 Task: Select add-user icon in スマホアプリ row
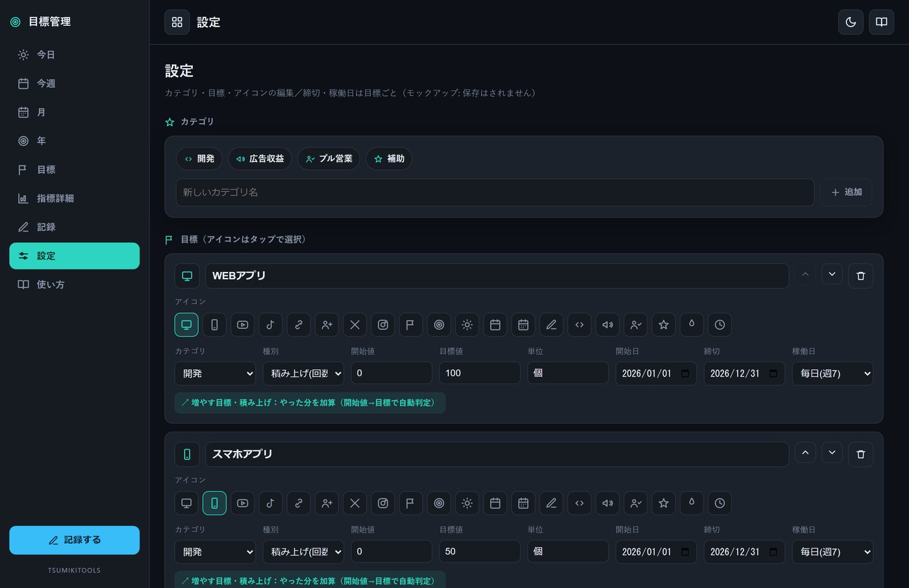click(x=327, y=503)
